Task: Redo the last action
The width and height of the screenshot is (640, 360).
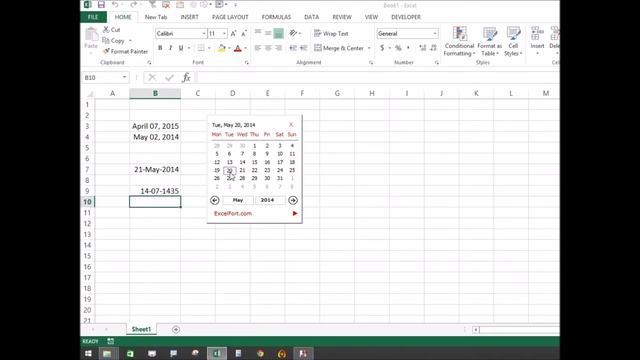Action: [x=133, y=5]
